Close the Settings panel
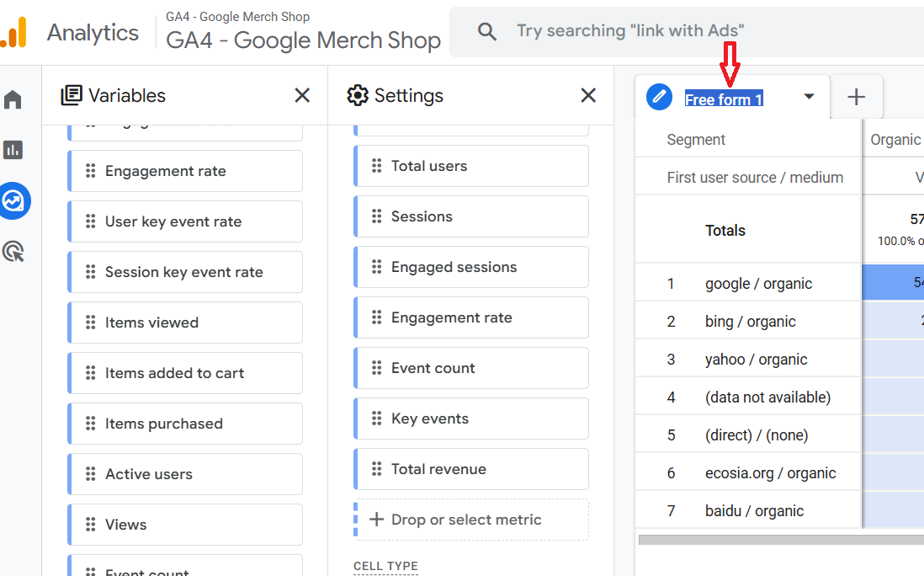Viewport: 924px width, 576px height. (x=588, y=96)
